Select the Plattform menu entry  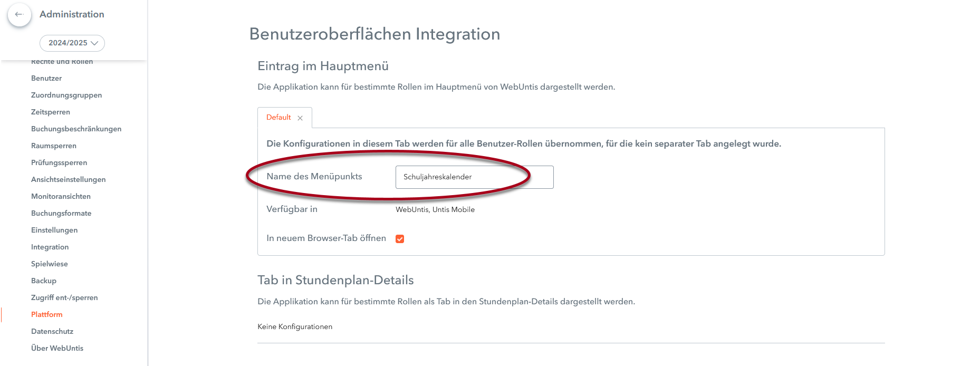coord(46,314)
